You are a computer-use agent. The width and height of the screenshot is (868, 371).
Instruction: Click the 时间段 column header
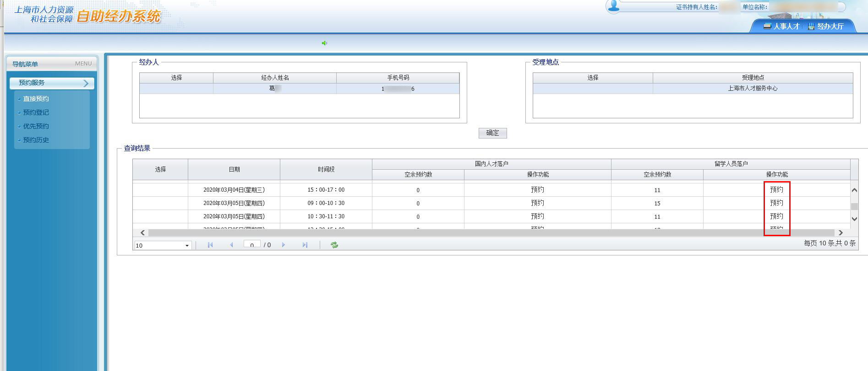pyautogui.click(x=326, y=169)
